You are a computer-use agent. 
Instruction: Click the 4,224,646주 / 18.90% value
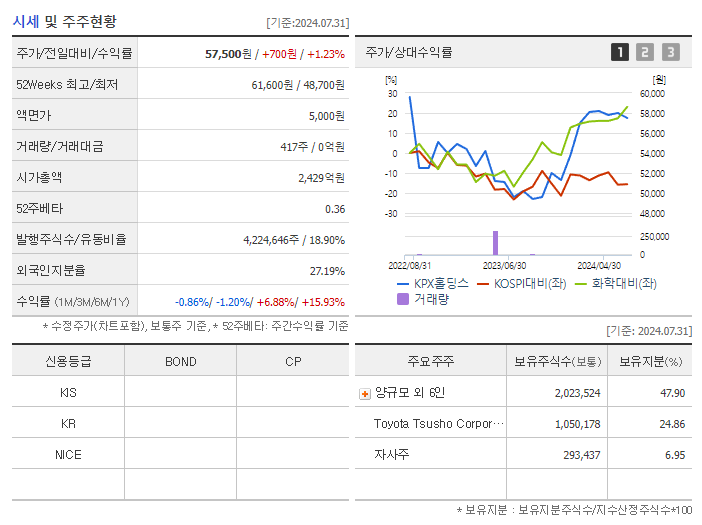pyautogui.click(x=294, y=240)
